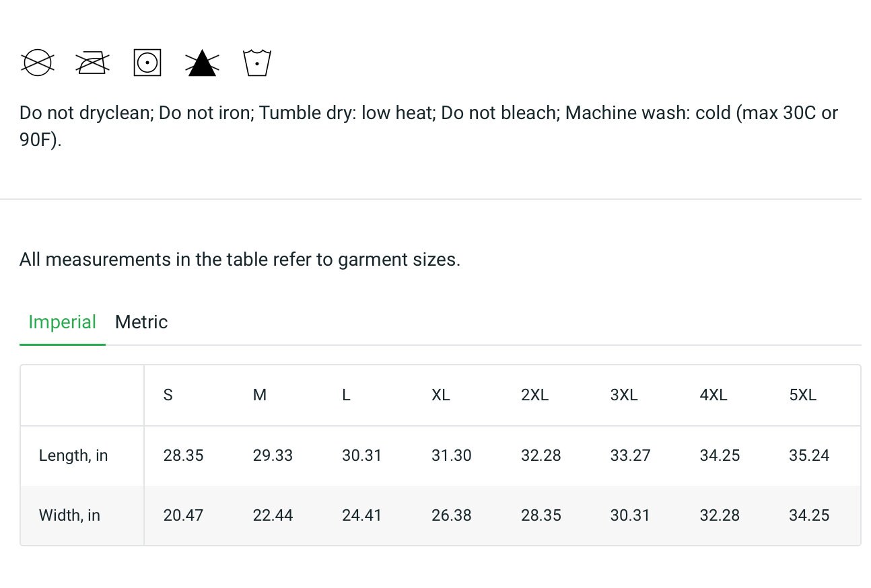The height and width of the screenshot is (588, 871).
Task: Click the garment sizes measurement note
Action: click(x=240, y=260)
